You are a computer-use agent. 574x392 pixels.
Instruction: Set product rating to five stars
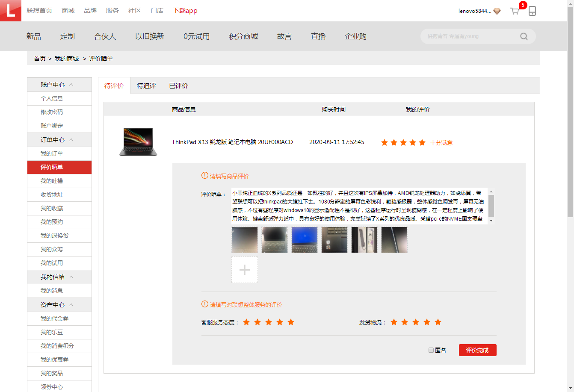422,142
